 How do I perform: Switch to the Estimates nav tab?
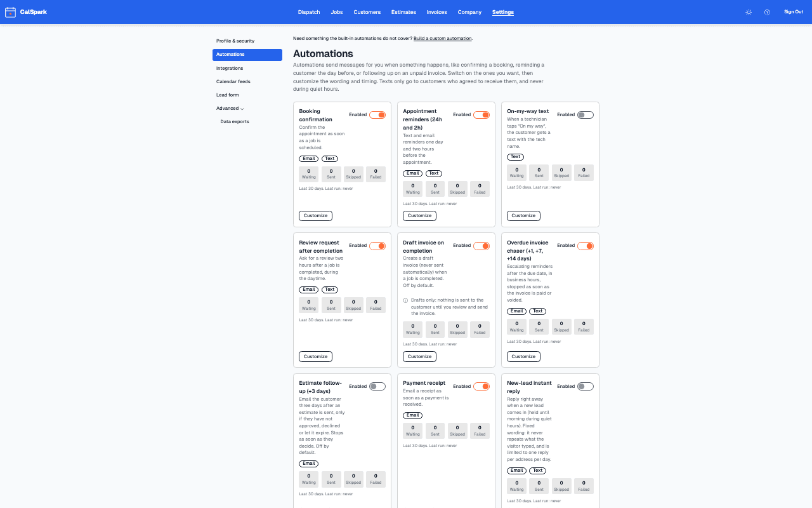pos(403,12)
